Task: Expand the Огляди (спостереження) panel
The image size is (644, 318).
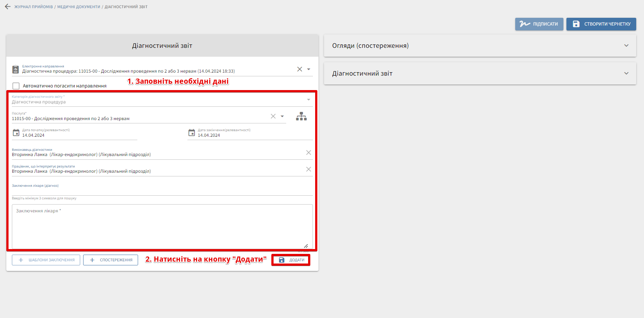Action: (x=626, y=46)
